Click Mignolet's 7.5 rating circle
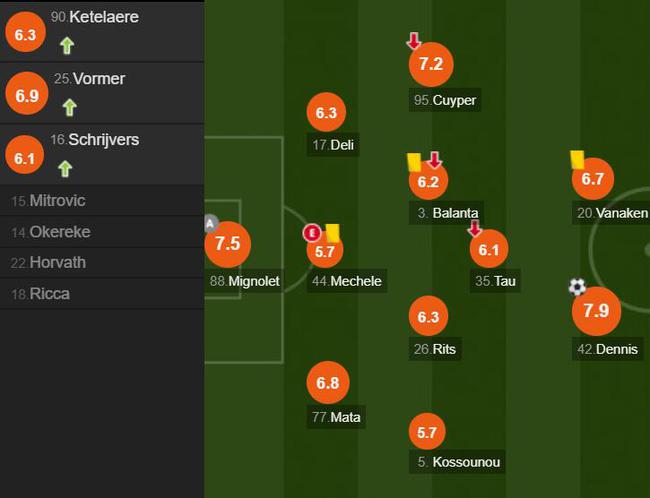 click(228, 244)
